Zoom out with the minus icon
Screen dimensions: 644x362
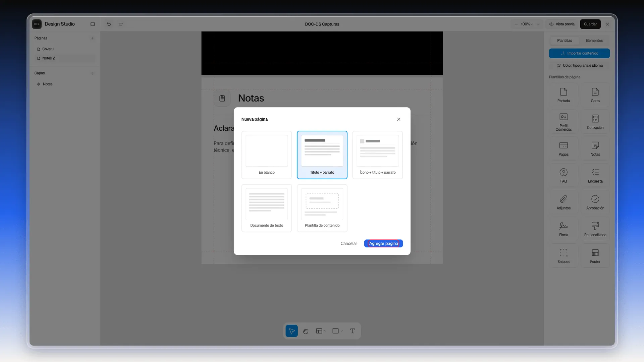516,24
